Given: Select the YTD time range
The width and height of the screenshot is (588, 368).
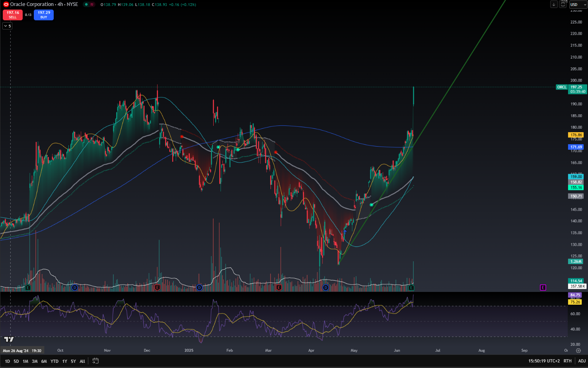Looking at the screenshot, I should tap(55, 361).
